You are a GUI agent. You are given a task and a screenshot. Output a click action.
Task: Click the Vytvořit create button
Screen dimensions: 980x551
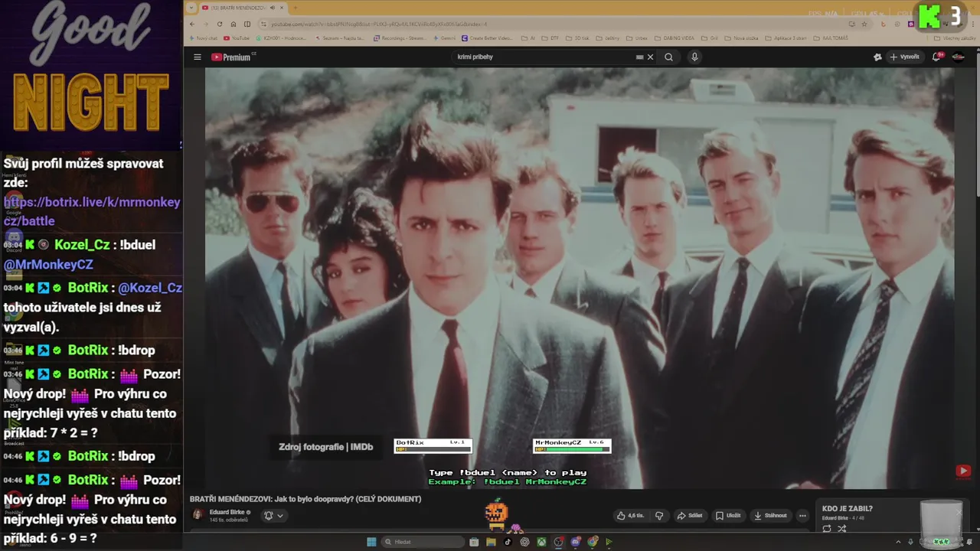(x=904, y=57)
